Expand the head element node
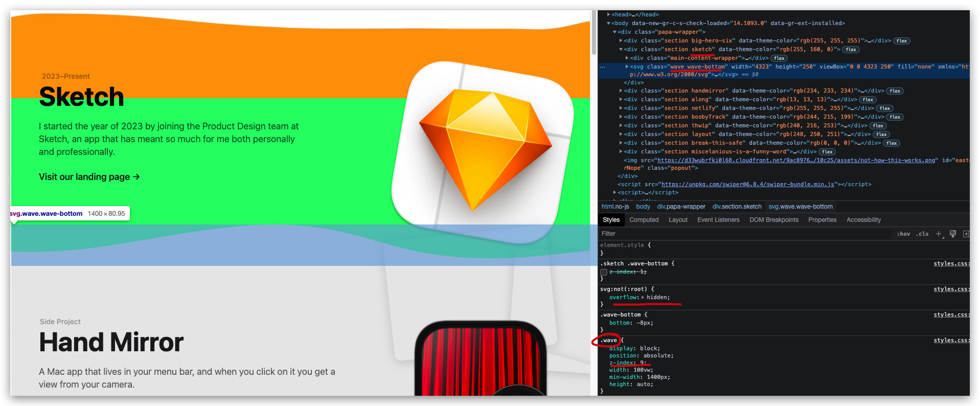The width and height of the screenshot is (980, 406). 608,15
